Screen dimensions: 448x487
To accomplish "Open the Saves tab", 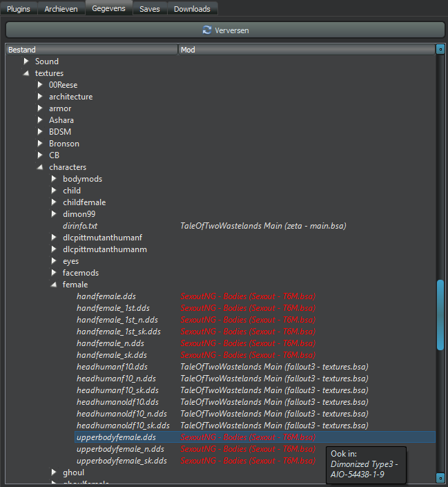I will point(150,9).
